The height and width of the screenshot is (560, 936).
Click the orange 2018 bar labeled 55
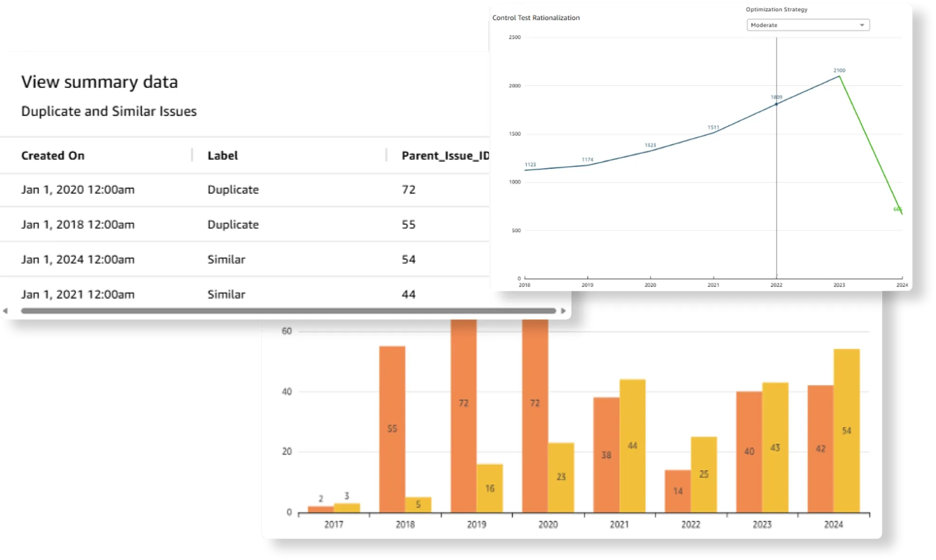tap(392, 429)
